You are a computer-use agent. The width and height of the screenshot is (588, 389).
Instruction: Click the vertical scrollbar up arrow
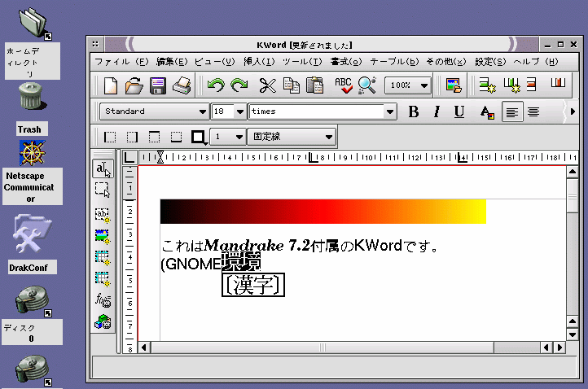[x=573, y=173]
